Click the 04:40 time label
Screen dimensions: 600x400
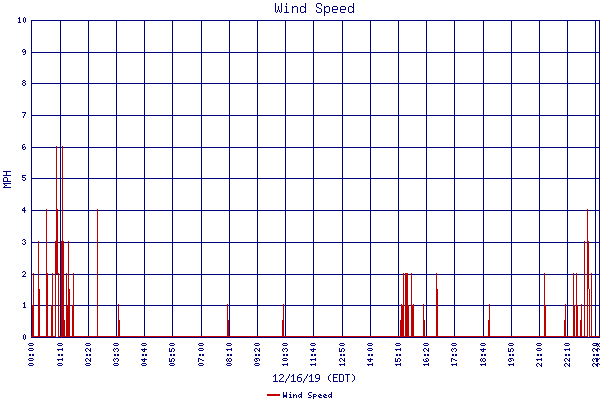pos(144,354)
